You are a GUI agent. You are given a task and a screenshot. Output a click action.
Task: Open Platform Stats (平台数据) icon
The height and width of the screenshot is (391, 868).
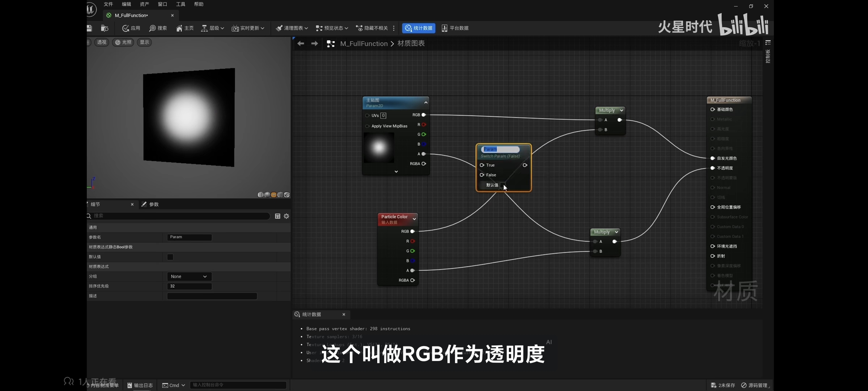click(444, 28)
